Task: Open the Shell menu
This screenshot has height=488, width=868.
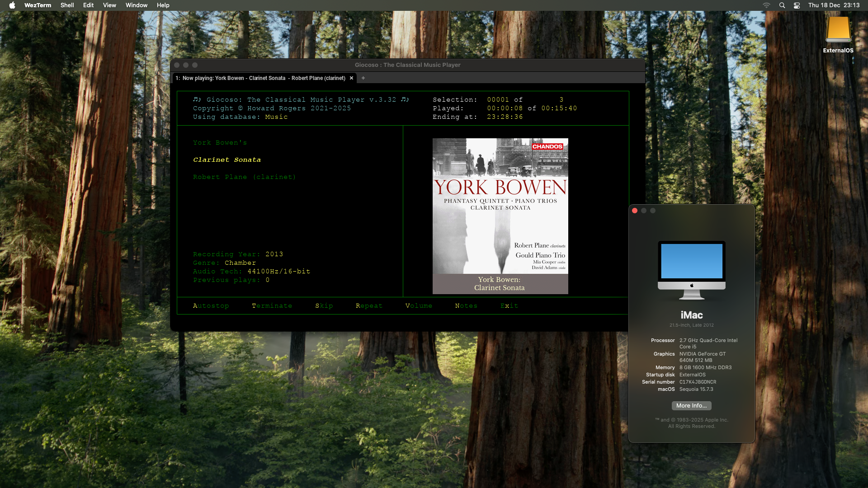Action: [x=67, y=5]
